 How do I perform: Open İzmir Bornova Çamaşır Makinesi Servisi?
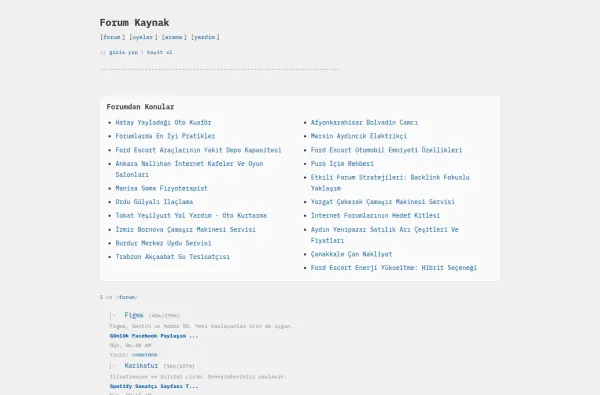click(186, 229)
